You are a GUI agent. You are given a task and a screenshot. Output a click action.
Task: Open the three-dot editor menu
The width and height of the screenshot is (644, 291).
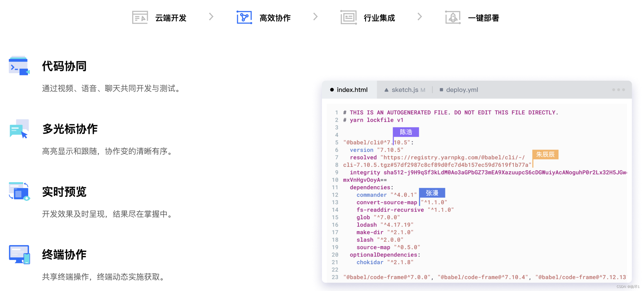coord(618,90)
